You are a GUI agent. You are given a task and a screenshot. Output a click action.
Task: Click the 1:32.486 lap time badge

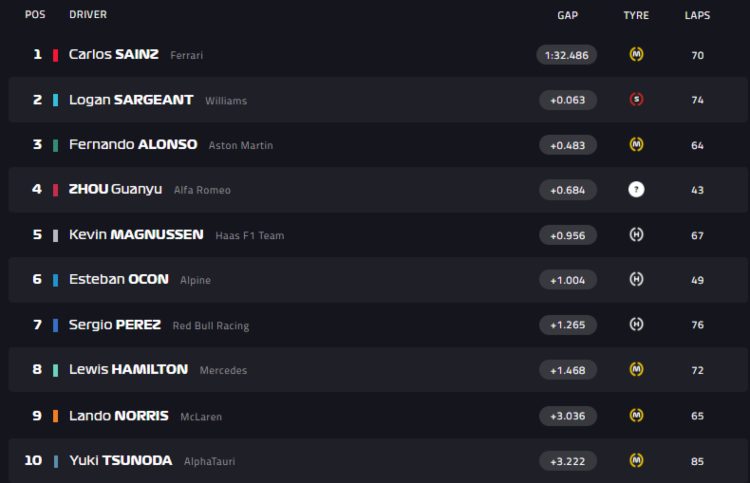tap(567, 55)
